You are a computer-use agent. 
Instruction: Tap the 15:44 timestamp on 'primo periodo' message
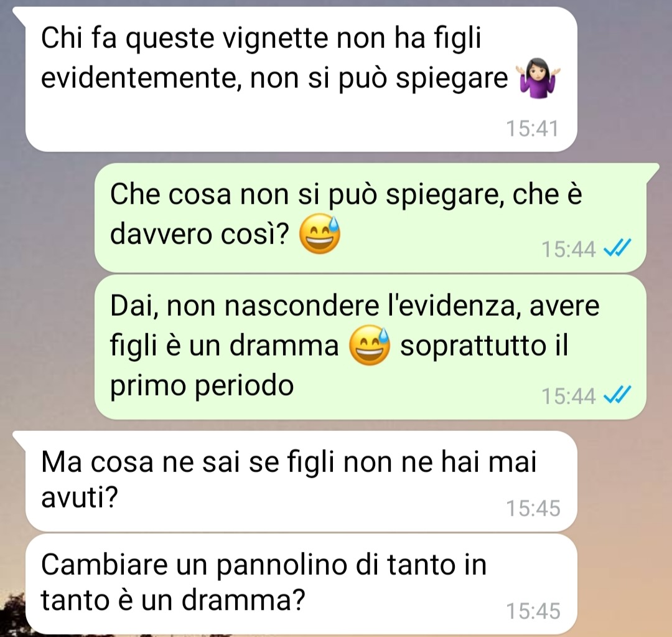[x=569, y=395]
